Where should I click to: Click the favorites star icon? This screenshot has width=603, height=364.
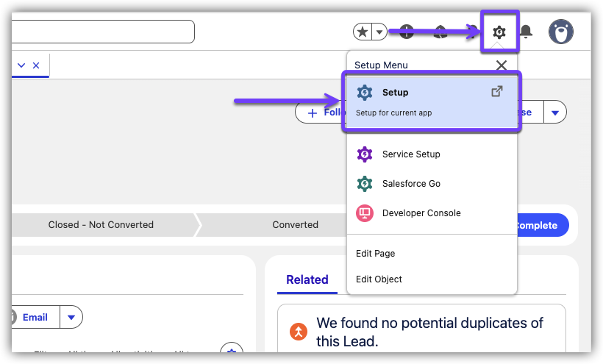[x=362, y=32]
